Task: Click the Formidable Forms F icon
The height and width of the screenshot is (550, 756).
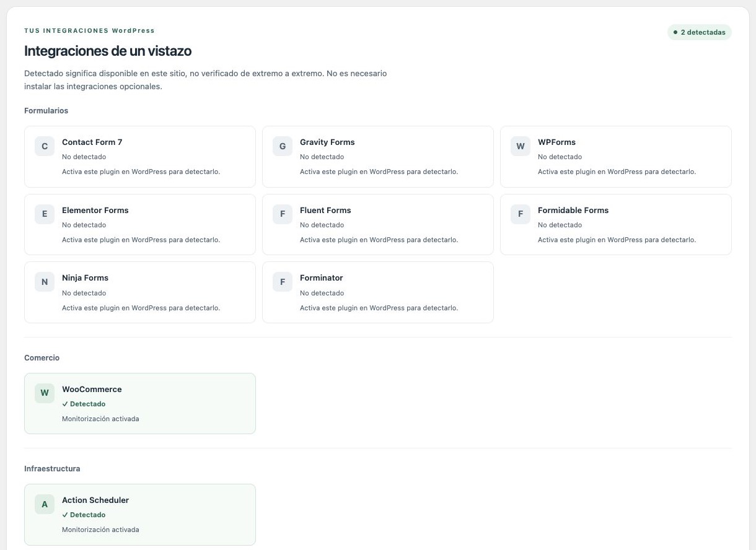Action: click(x=521, y=214)
